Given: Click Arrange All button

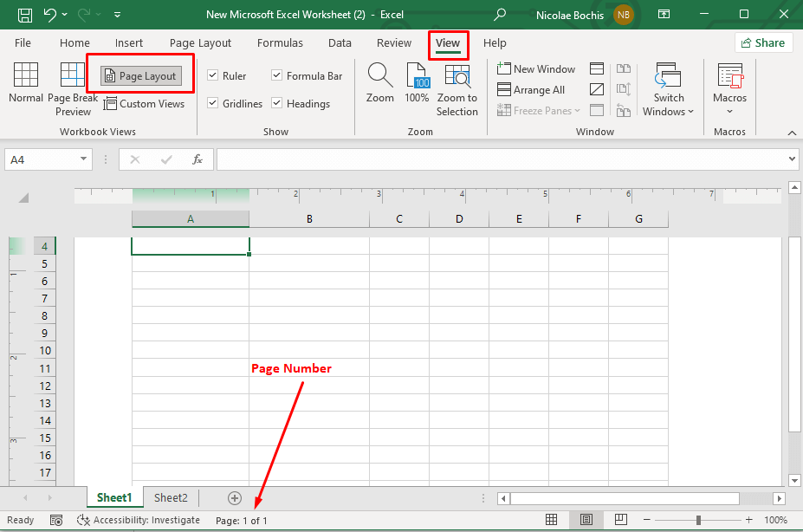Looking at the screenshot, I should coord(532,90).
